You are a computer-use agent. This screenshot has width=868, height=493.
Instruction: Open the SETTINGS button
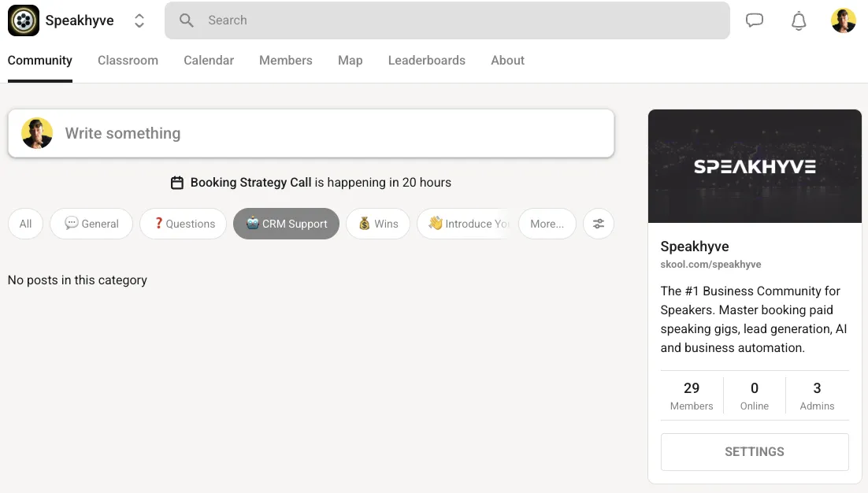click(755, 452)
